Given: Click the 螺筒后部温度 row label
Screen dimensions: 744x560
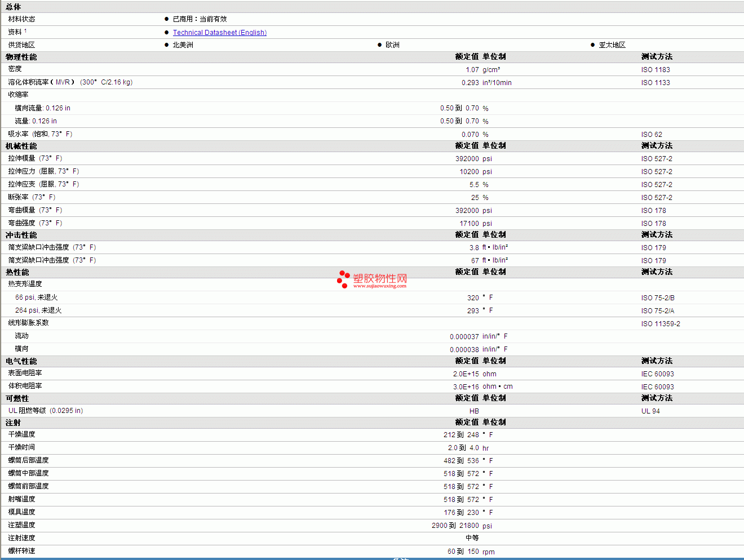Looking at the screenshot, I should click(x=28, y=460).
